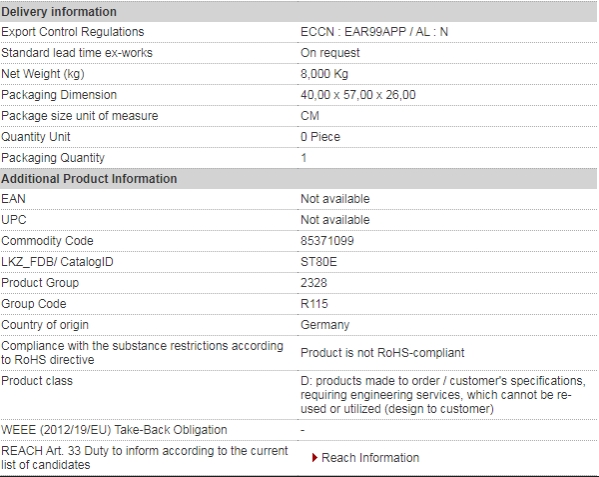599x477 pixels.
Task: Select the CatalogID value ST80E
Action: click(319, 262)
